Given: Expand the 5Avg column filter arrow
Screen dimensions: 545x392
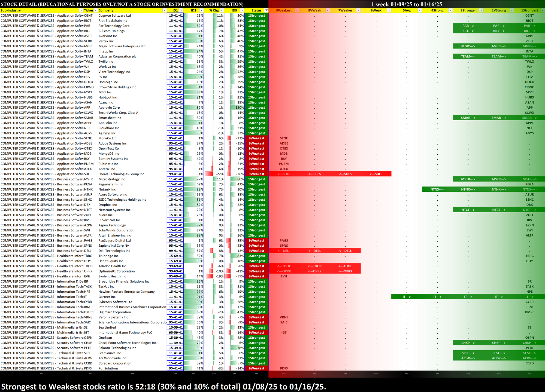Looking at the screenshot, I should (x=420, y=10).
